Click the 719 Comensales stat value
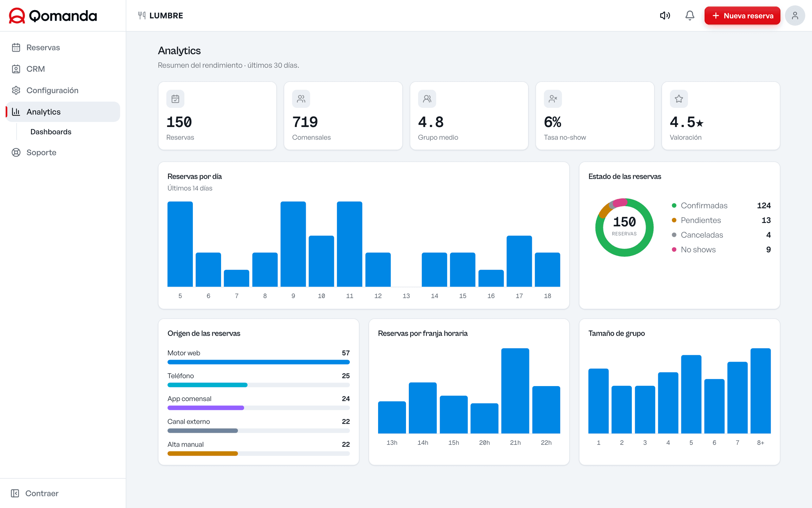The height and width of the screenshot is (508, 812). [305, 122]
